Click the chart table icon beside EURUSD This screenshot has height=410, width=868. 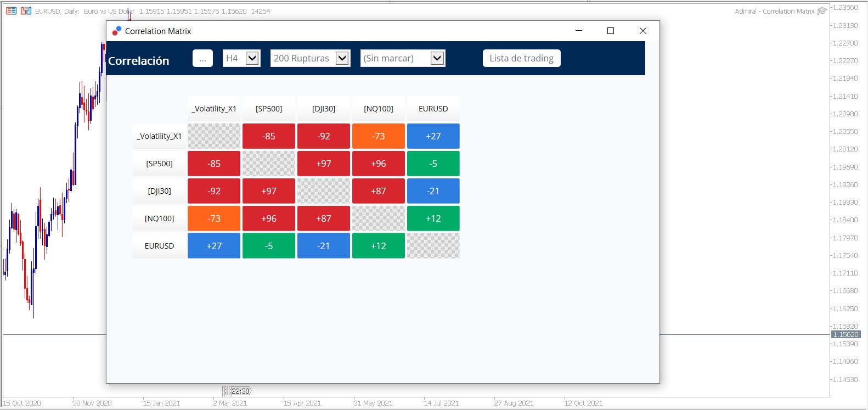coord(12,11)
